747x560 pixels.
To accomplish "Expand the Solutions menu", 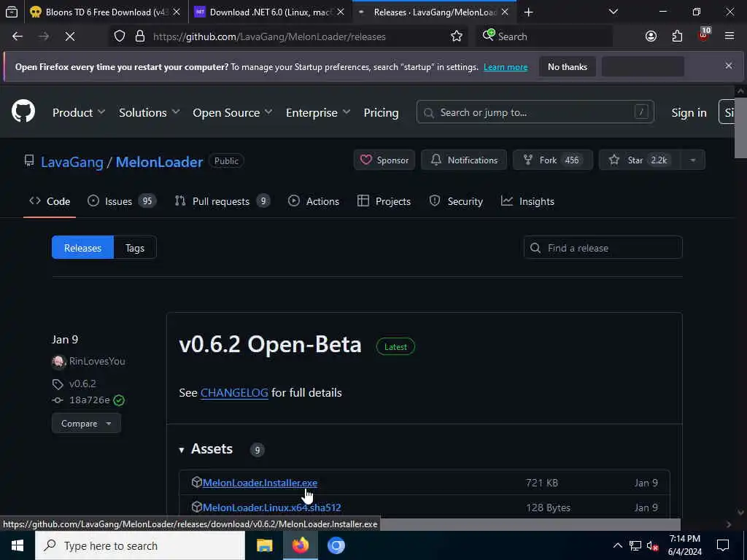I will [x=149, y=112].
